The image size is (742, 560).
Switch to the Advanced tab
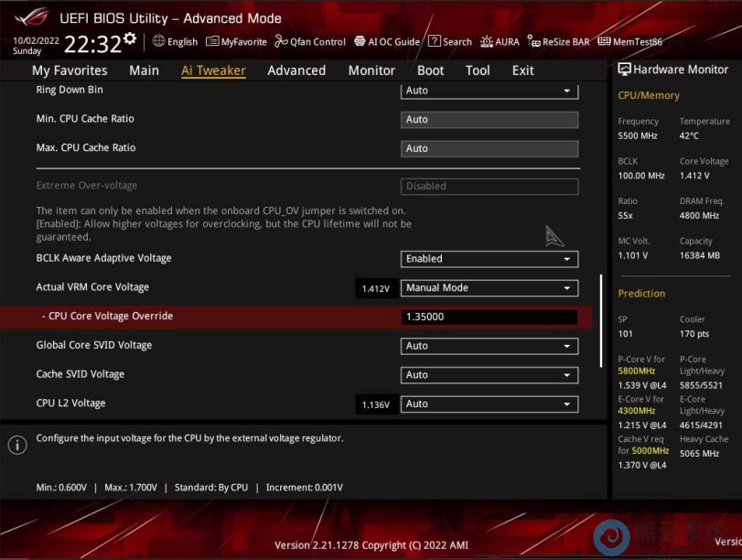click(296, 70)
